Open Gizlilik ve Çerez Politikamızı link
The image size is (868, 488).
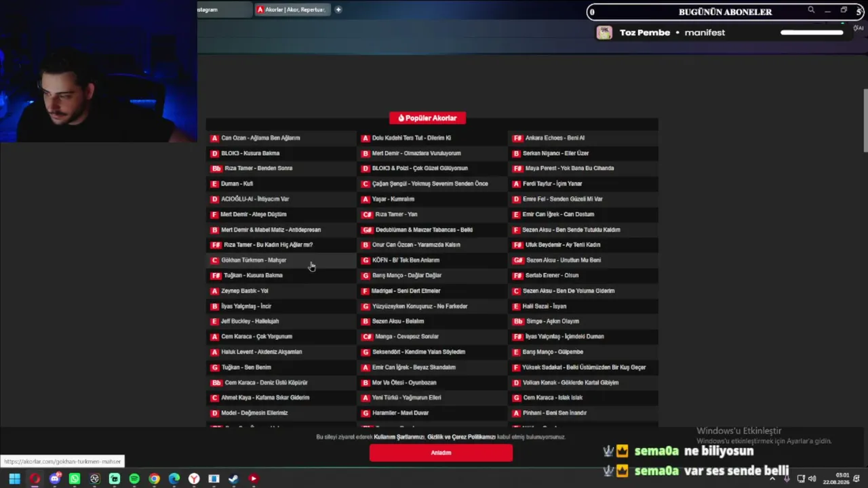(461, 437)
